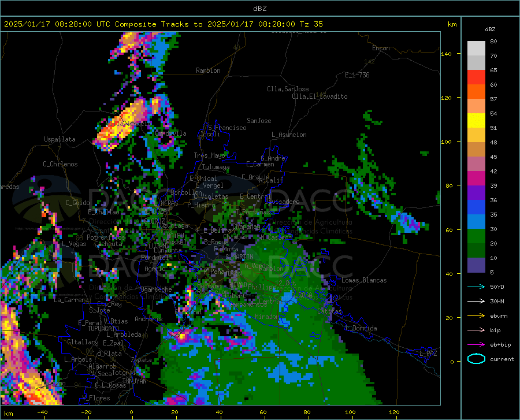Click the 'Gltallary' map label
The image size is (520, 420).
[83, 342]
